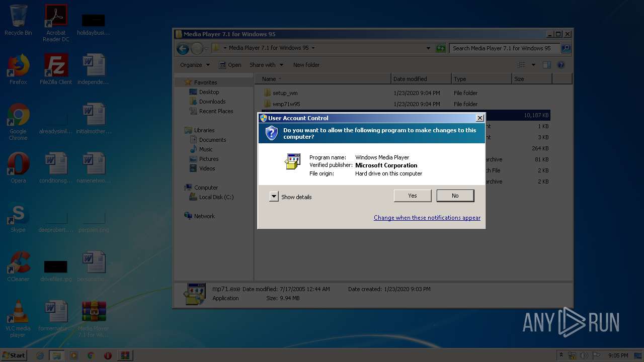Click Explorer Forward arrow button

[x=197, y=48]
